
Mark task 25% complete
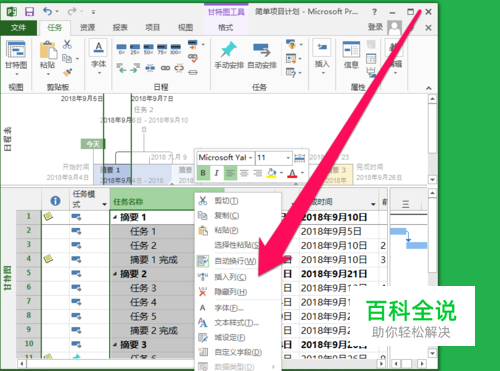pos(135,49)
